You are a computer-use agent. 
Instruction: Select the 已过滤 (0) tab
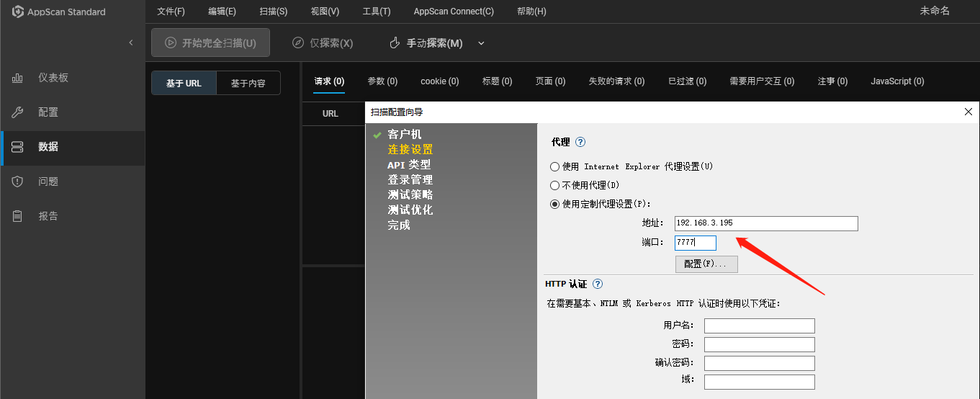pyautogui.click(x=687, y=81)
